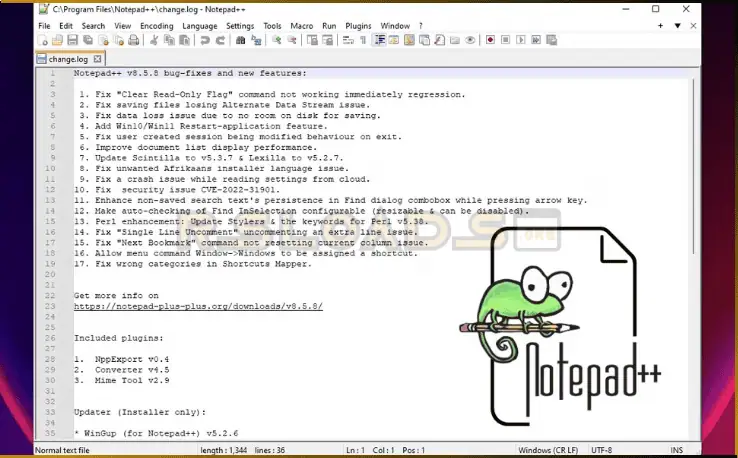Toggle file monitoring with the eye icon

470,40
